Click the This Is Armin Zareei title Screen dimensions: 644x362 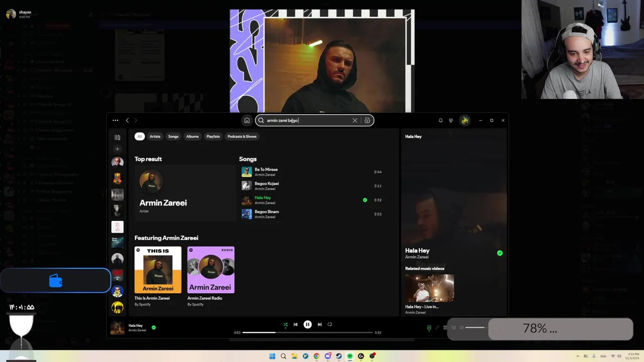pos(152,298)
